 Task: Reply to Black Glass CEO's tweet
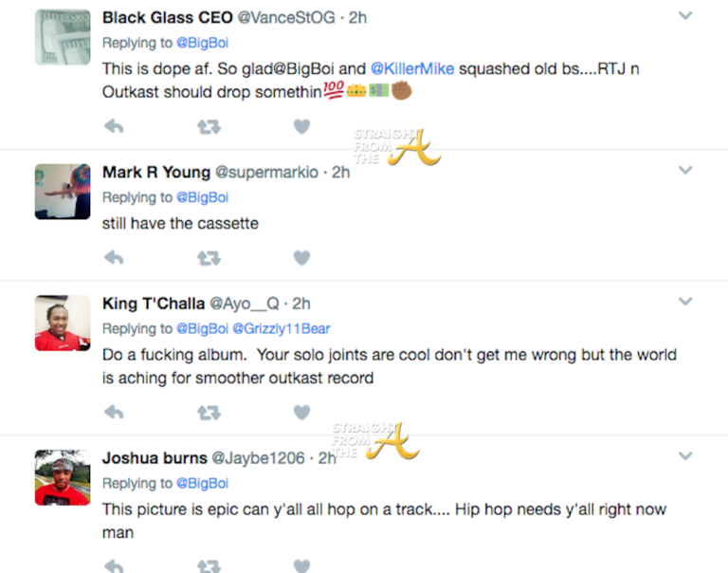[x=114, y=126]
